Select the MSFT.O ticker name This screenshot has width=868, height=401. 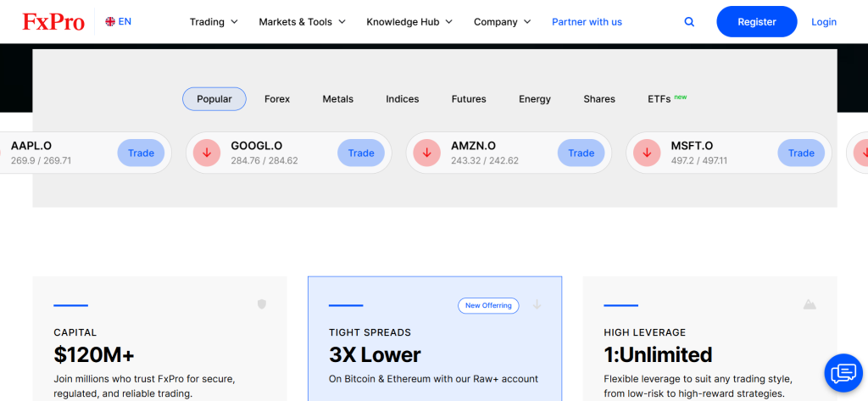[692, 146]
